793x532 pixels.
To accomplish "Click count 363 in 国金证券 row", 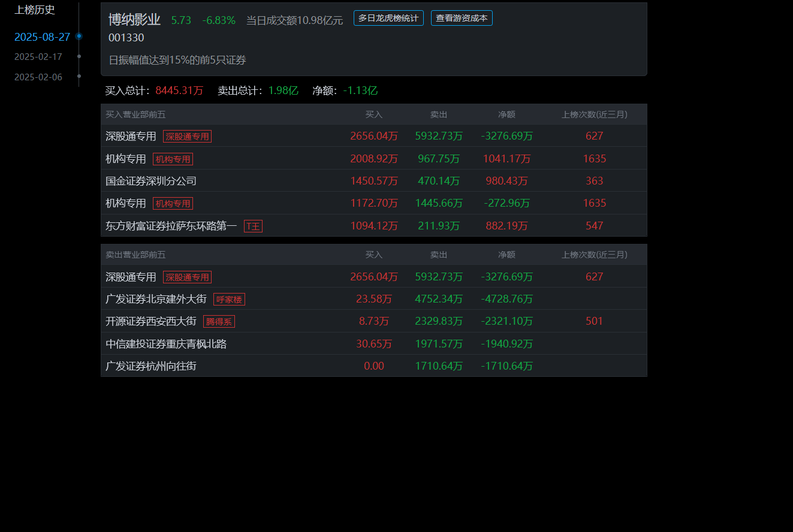I will click(x=595, y=181).
